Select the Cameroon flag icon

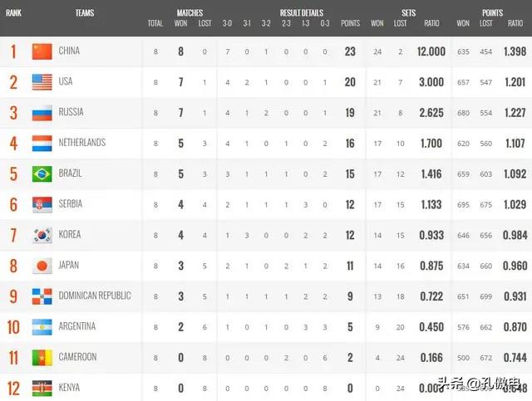point(42,358)
